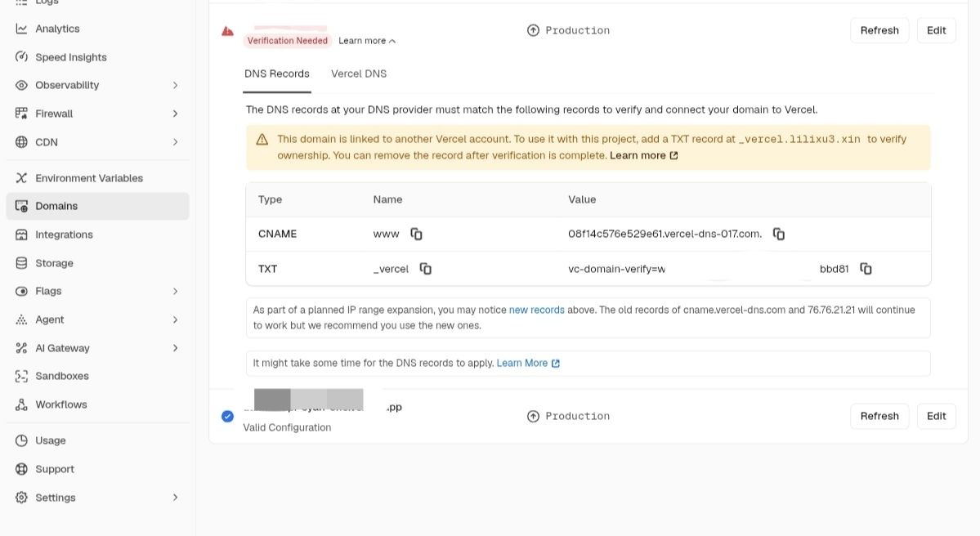Screen dimensions: 980x536
Task: Copy the vc-domain-verify TXT value
Action: pyautogui.click(x=866, y=269)
